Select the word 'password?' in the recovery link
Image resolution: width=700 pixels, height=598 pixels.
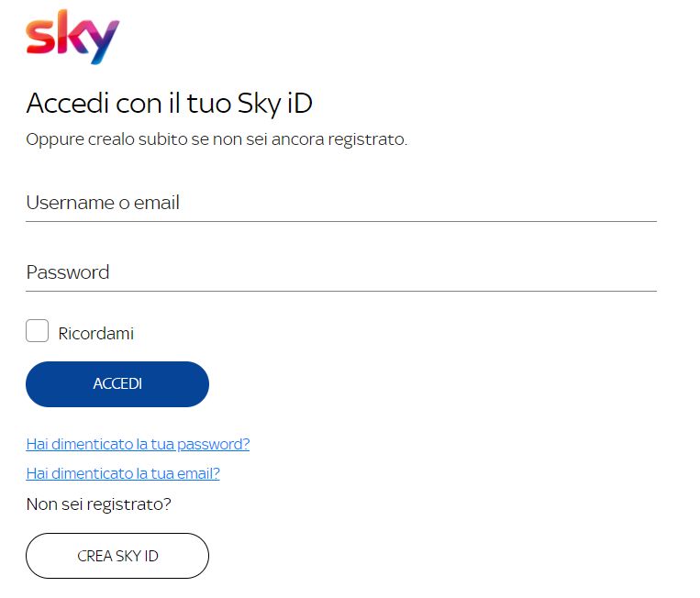213,445
